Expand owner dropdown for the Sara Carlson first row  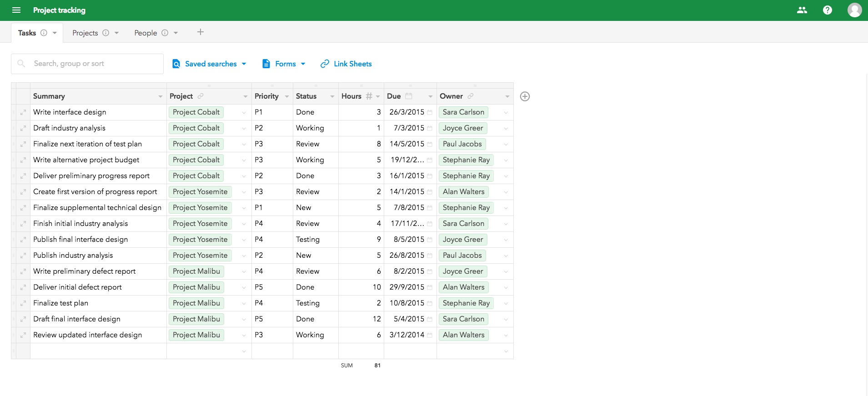[x=506, y=113]
